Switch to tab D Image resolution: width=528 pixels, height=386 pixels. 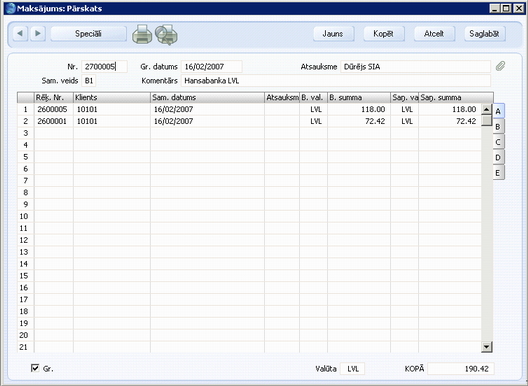click(x=498, y=157)
